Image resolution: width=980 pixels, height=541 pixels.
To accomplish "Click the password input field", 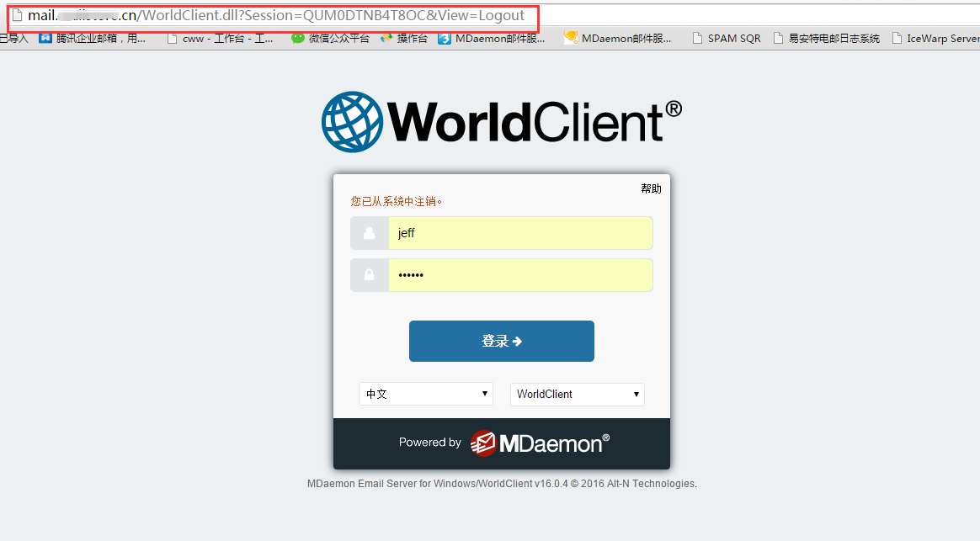I will click(520, 275).
